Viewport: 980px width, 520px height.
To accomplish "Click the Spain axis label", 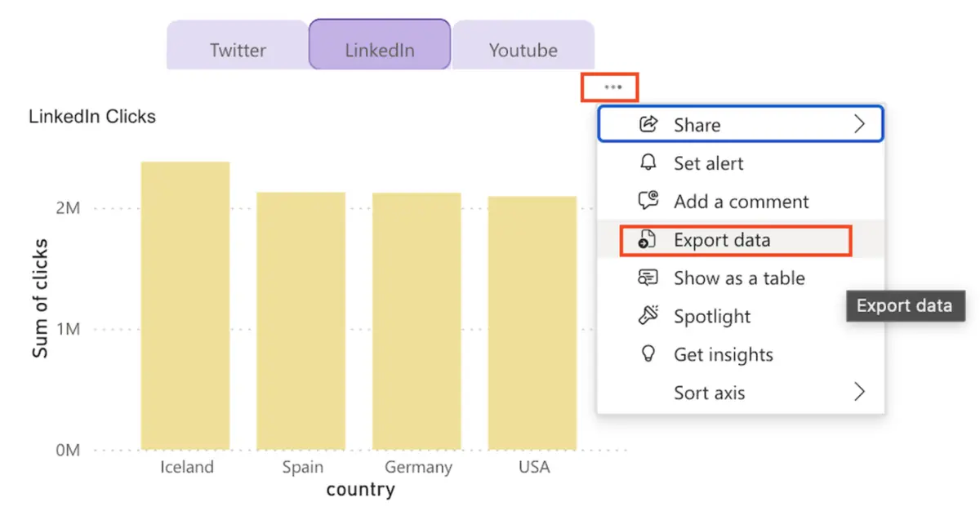I will tap(302, 467).
